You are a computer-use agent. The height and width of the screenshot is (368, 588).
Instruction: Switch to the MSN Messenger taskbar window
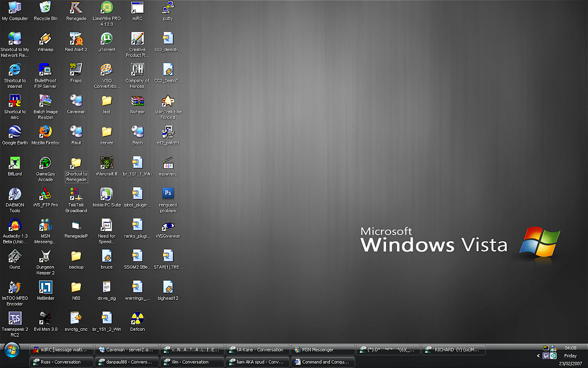pos(322,350)
